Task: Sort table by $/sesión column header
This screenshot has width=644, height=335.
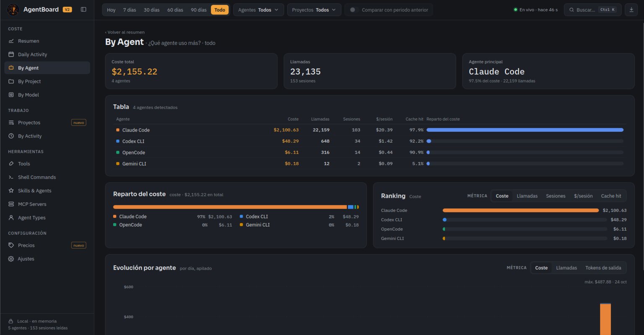Action: (x=384, y=119)
